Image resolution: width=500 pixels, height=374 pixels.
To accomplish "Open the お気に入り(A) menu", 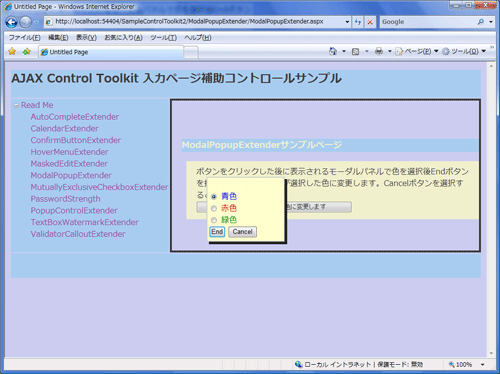I will [x=123, y=38].
